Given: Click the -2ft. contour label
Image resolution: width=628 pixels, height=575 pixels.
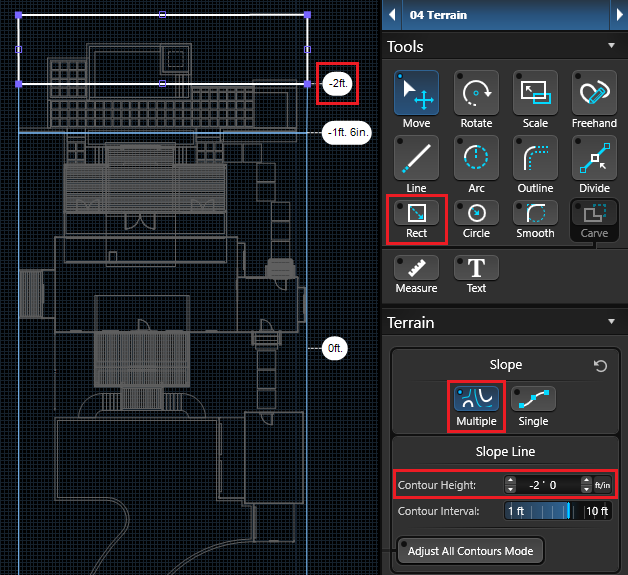Looking at the screenshot, I should click(338, 83).
